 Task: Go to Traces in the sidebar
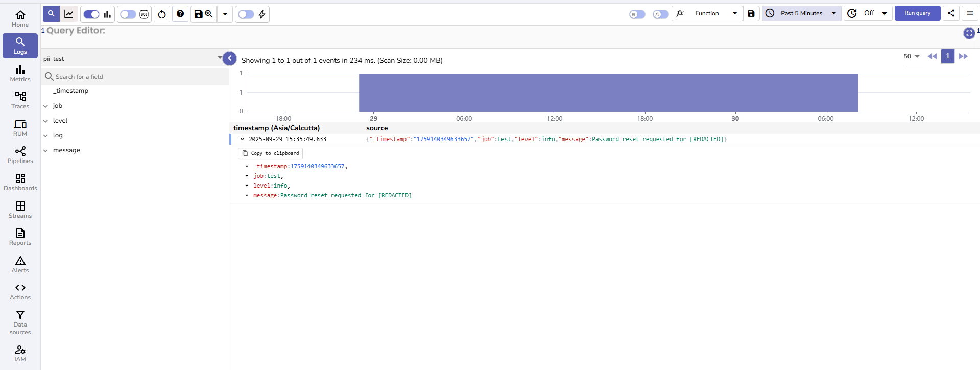20,101
